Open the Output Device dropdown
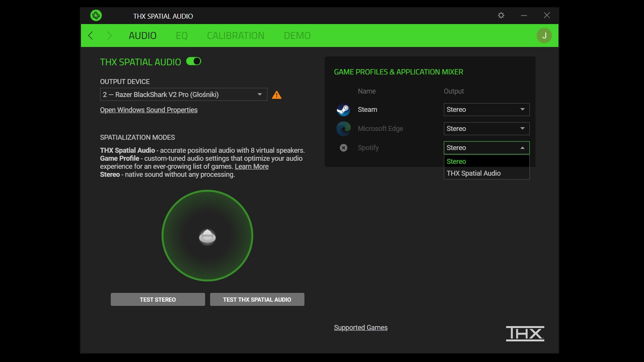Screen dimensions: 644x362 (x=183, y=95)
